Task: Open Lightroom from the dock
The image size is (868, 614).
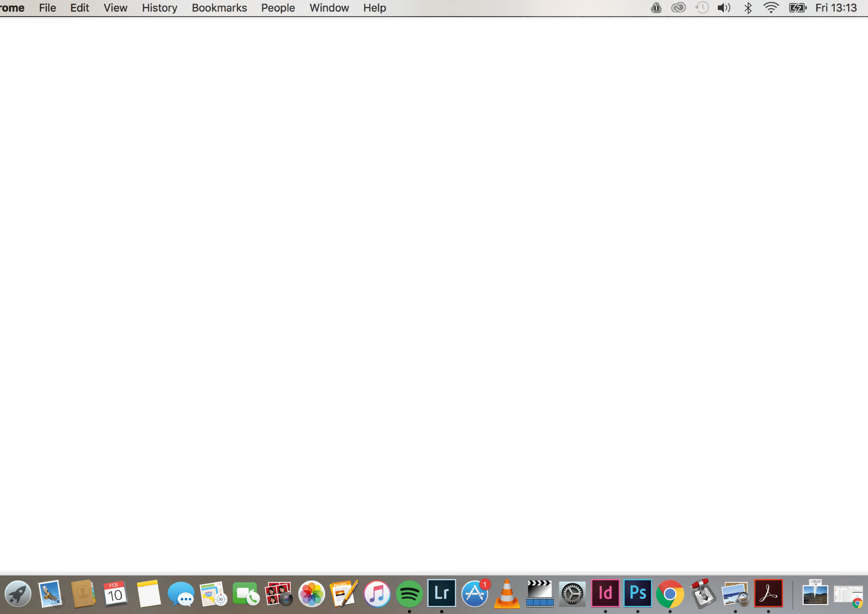Action: tap(442, 593)
